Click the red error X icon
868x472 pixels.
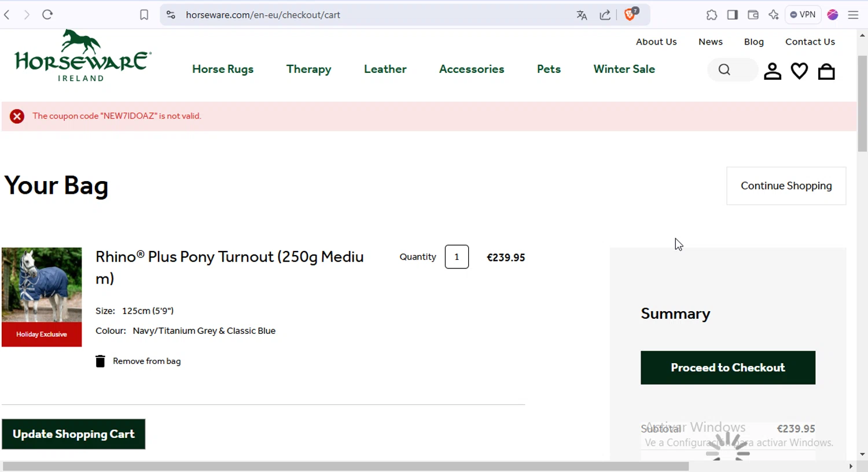17,116
